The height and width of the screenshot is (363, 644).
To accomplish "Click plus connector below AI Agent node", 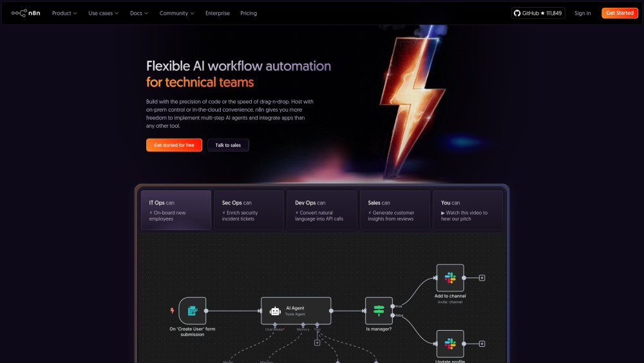I will point(317,342).
